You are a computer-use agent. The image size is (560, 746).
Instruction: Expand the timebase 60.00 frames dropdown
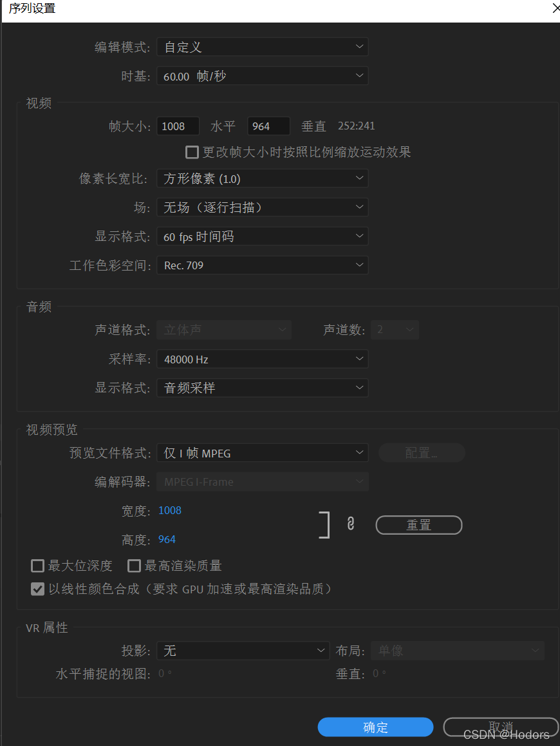point(263,76)
